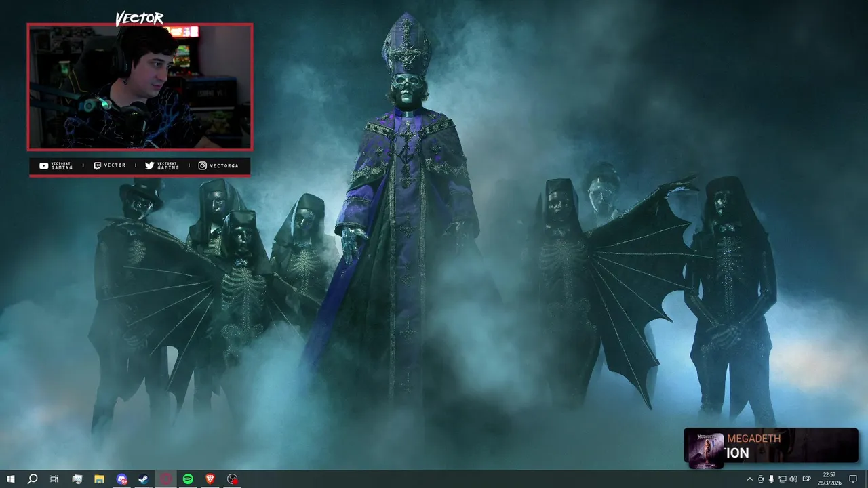This screenshot has height=488, width=868.
Task: Click the Megadeth album cover thumbnail
Action: coord(706,450)
